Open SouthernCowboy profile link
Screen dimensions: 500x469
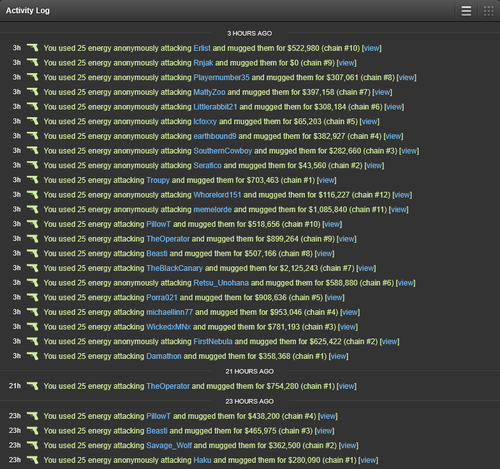[223, 151]
